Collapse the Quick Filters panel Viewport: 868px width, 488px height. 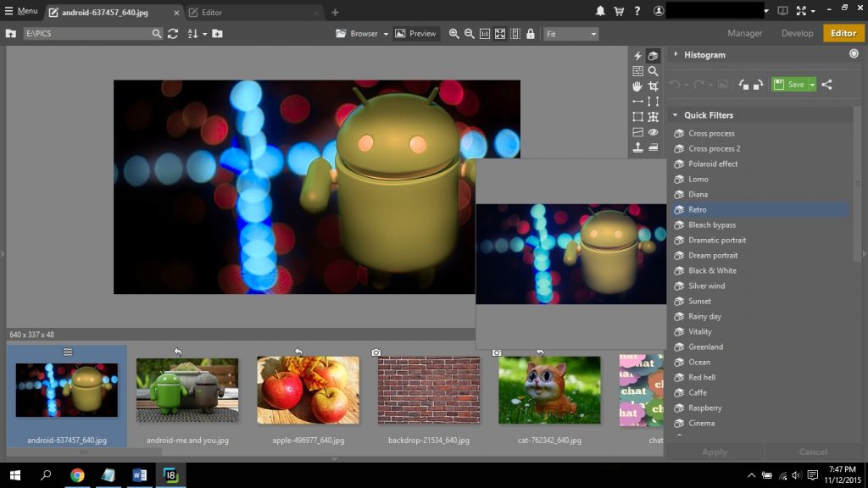[x=676, y=115]
